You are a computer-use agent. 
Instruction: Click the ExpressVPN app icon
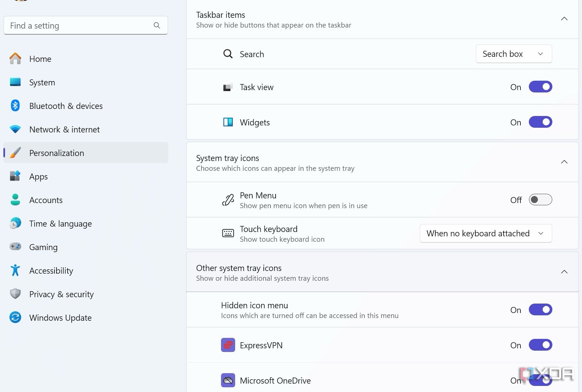[x=228, y=345]
